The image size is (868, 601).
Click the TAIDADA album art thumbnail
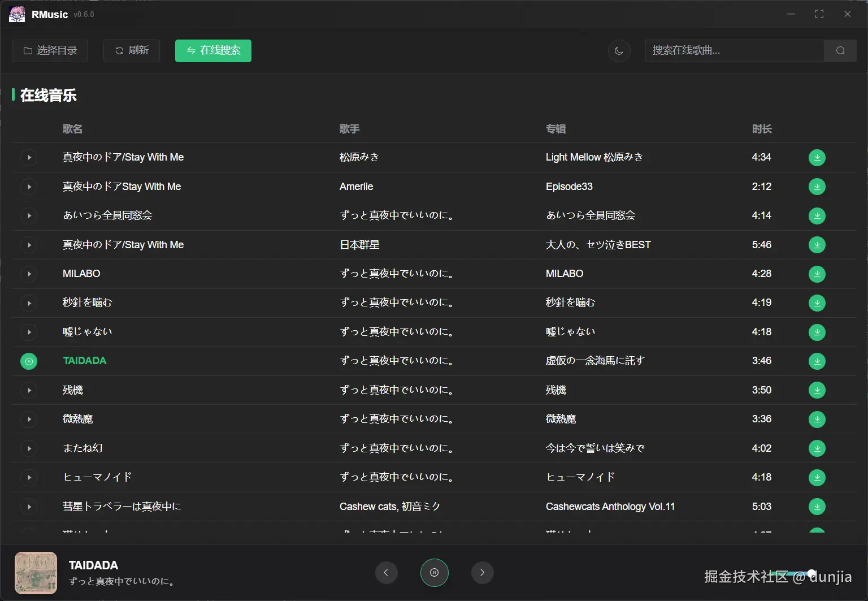click(x=36, y=573)
